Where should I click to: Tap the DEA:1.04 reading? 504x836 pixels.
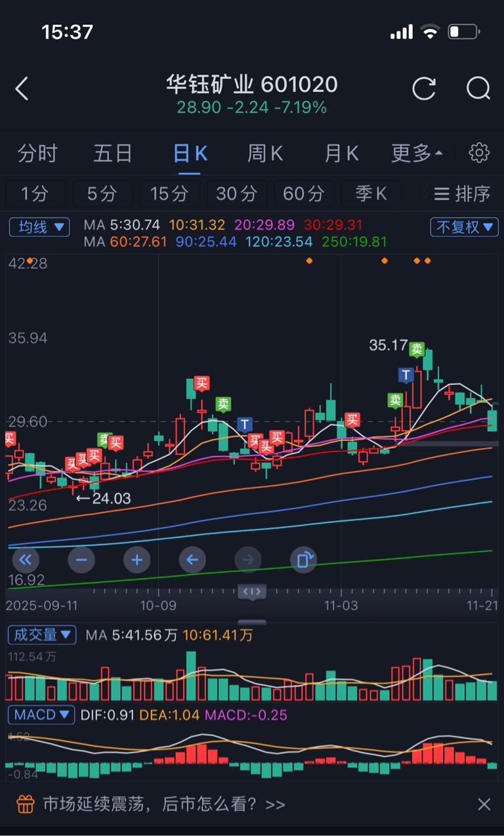click(x=170, y=715)
